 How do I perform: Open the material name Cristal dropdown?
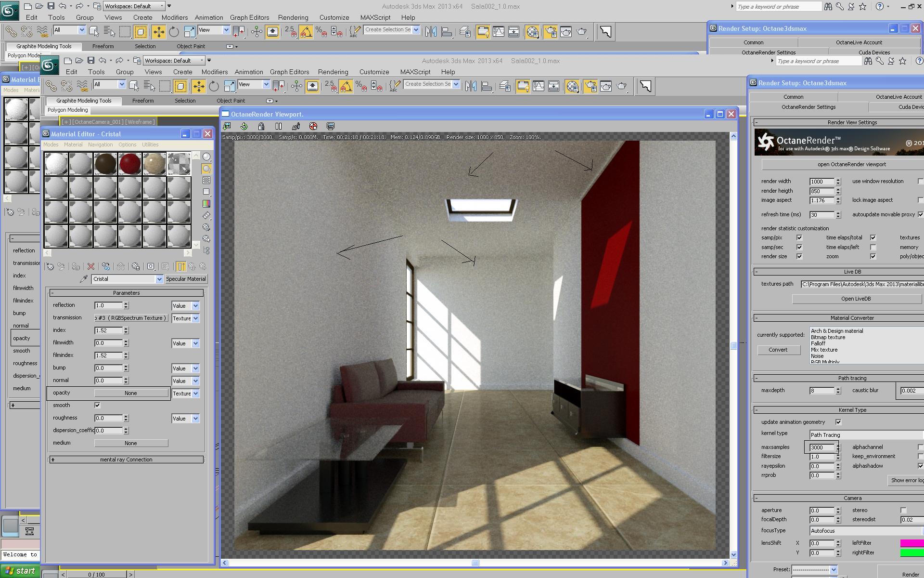(x=159, y=279)
